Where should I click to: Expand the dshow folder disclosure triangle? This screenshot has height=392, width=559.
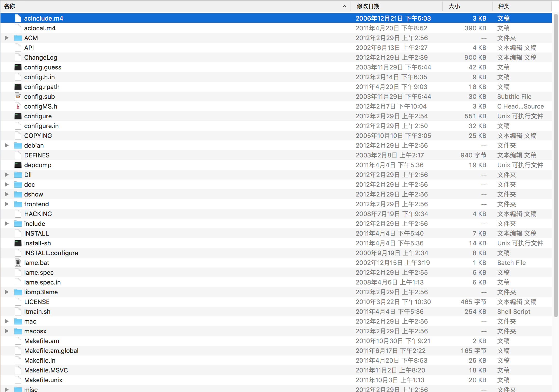tap(7, 194)
